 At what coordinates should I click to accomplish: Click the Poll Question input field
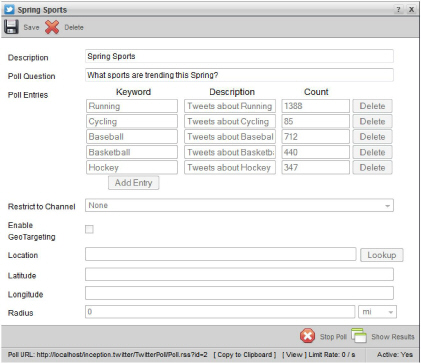pyautogui.click(x=239, y=75)
